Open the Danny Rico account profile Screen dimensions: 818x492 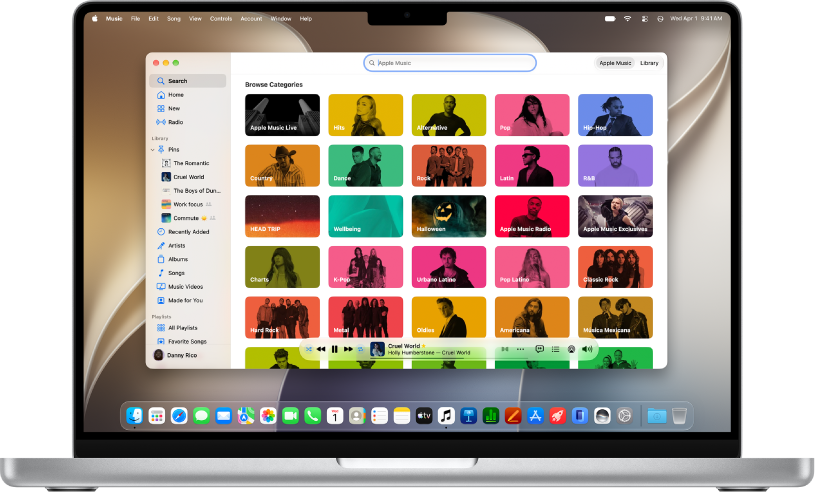point(176,355)
